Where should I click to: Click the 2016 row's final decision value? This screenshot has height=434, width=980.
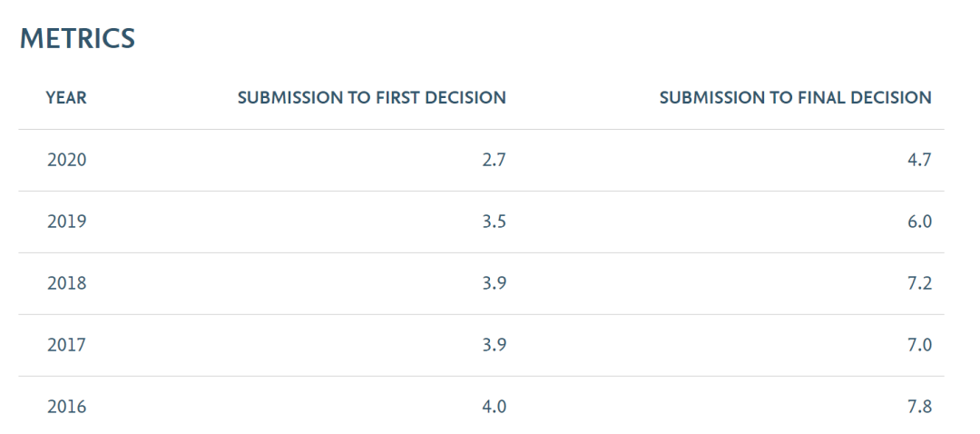(919, 407)
